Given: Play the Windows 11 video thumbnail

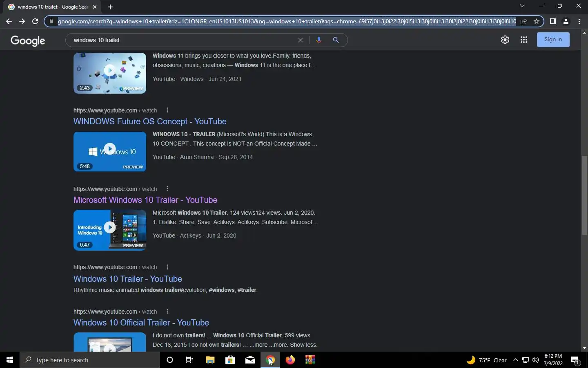Looking at the screenshot, I should pos(109,73).
